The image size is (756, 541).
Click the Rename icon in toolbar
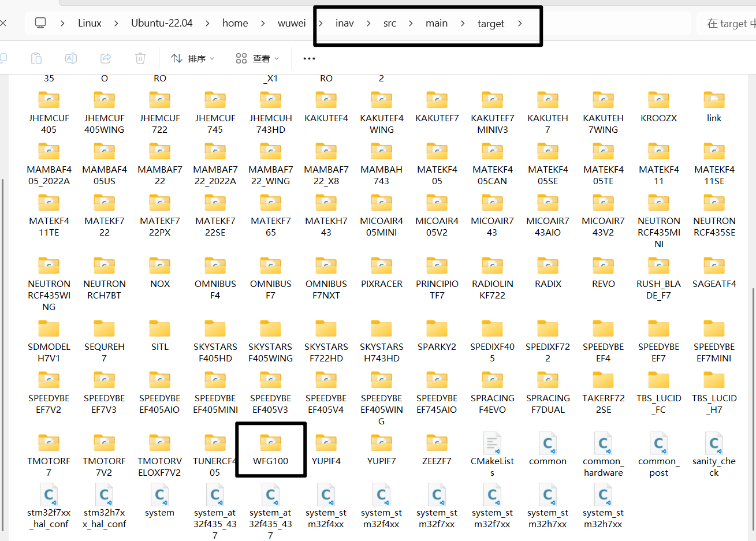pyautogui.click(x=71, y=58)
